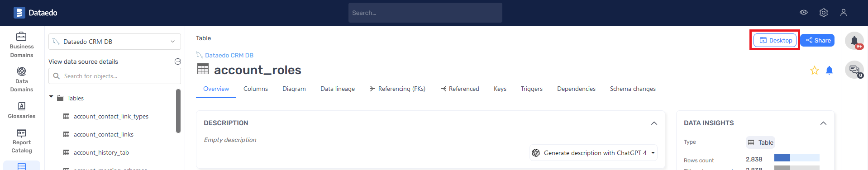Click the Rows count blue bar
Viewport: 868px width, 170px height.
point(782,158)
